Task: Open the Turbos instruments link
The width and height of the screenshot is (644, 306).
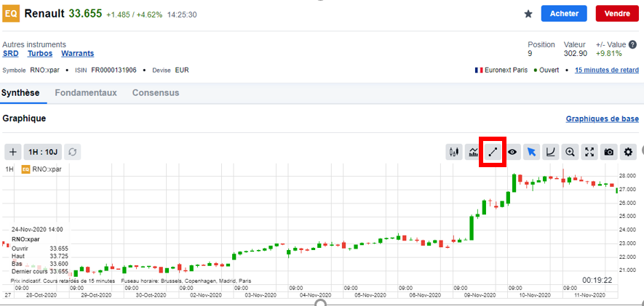Action: click(40, 53)
